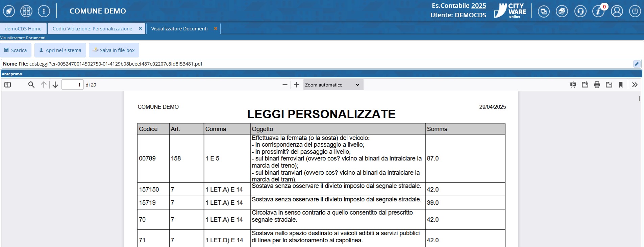Click the rocket launcher icon
This screenshot has height=247, width=644.
[9, 11]
